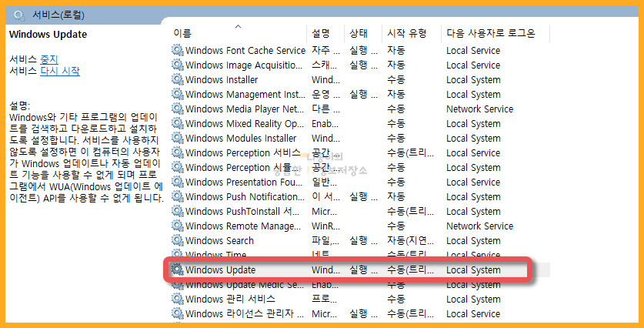Image resolution: width=644 pixels, height=328 pixels.
Task: Click Windows Media Player Network gear icon
Action: point(178,109)
